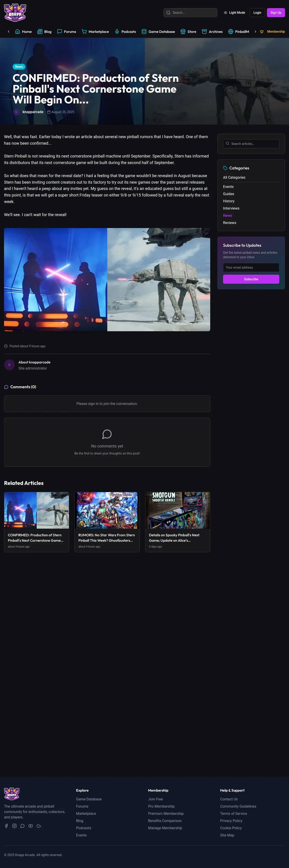Screen dimensions: 289x868
Task: Open the Privacy Policy footer link
Action: (x=231, y=821)
